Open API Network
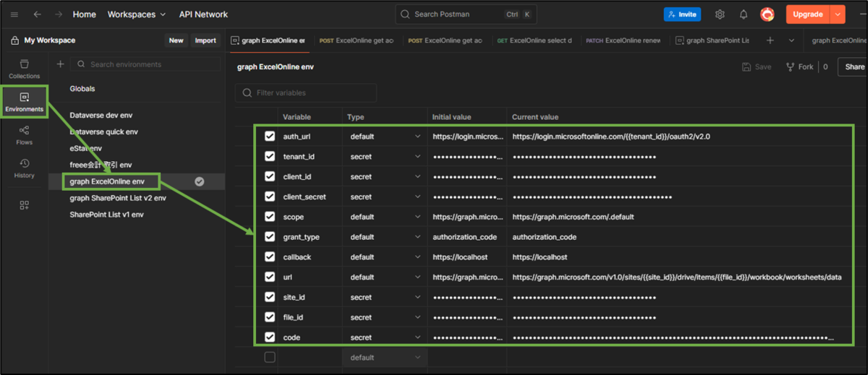Screen dimensions: 868x375 (x=203, y=14)
